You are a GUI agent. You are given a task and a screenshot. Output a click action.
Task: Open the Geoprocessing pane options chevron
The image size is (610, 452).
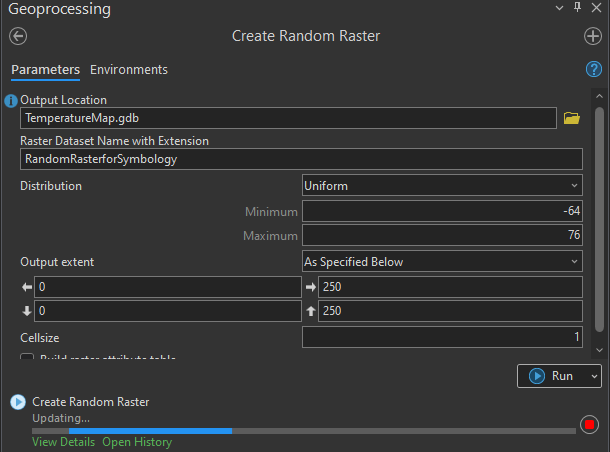click(559, 8)
